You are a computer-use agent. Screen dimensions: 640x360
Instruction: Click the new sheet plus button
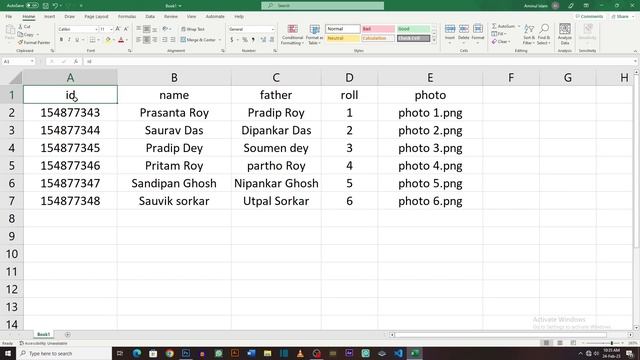[68, 335]
